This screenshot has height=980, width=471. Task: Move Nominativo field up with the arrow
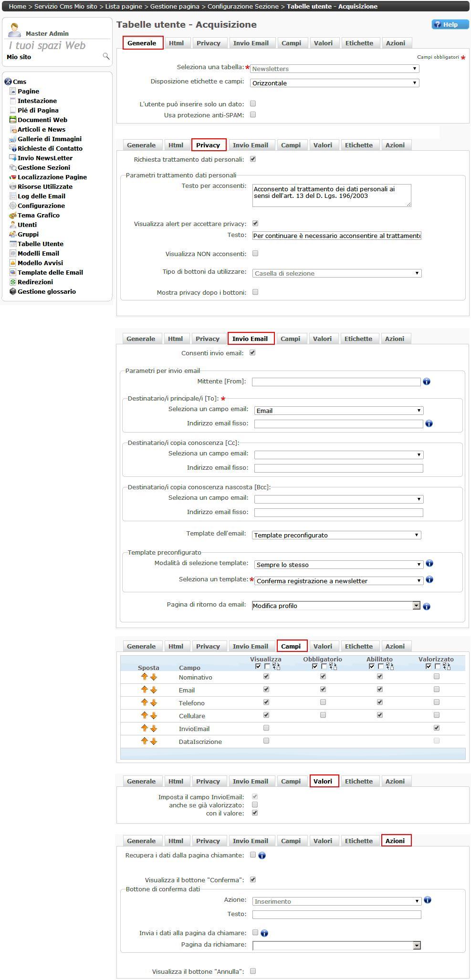[x=144, y=677]
